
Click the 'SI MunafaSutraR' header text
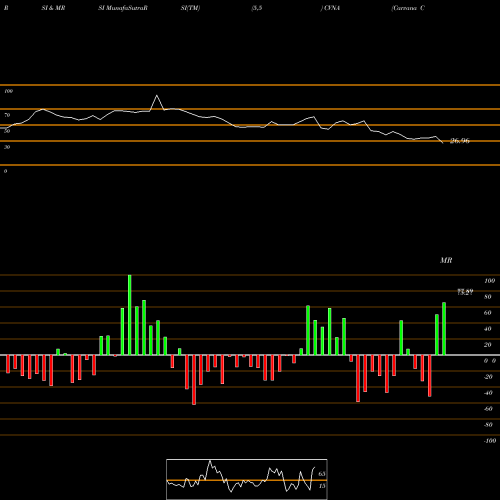[123, 8]
